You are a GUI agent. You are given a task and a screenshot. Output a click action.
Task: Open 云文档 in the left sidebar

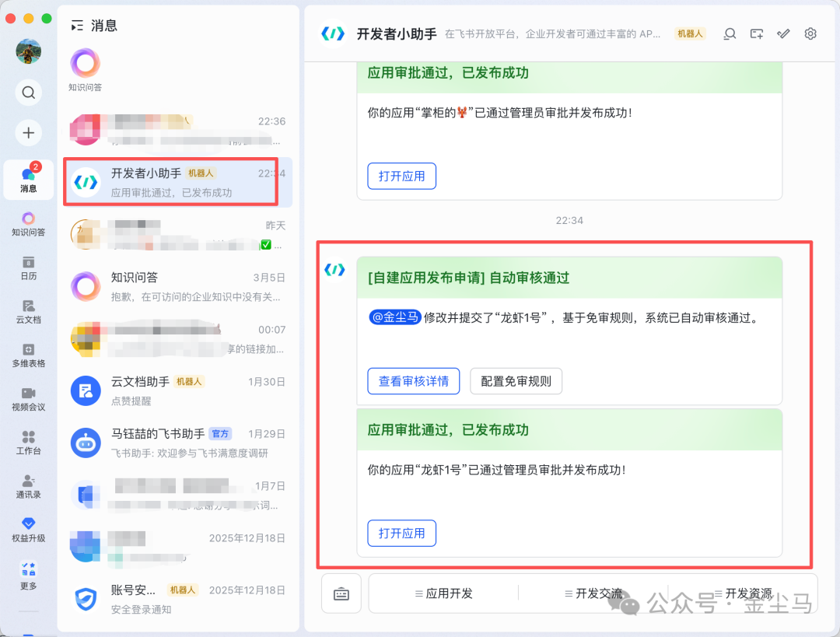(x=28, y=310)
